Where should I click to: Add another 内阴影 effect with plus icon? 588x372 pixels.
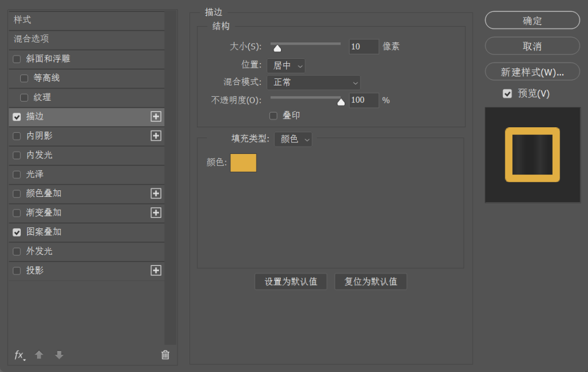point(156,136)
